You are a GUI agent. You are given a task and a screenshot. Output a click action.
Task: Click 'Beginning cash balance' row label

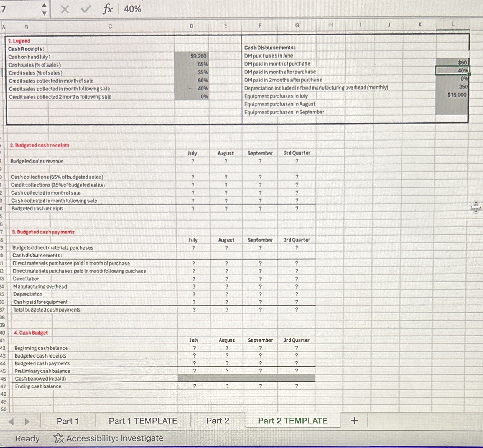coord(41,348)
